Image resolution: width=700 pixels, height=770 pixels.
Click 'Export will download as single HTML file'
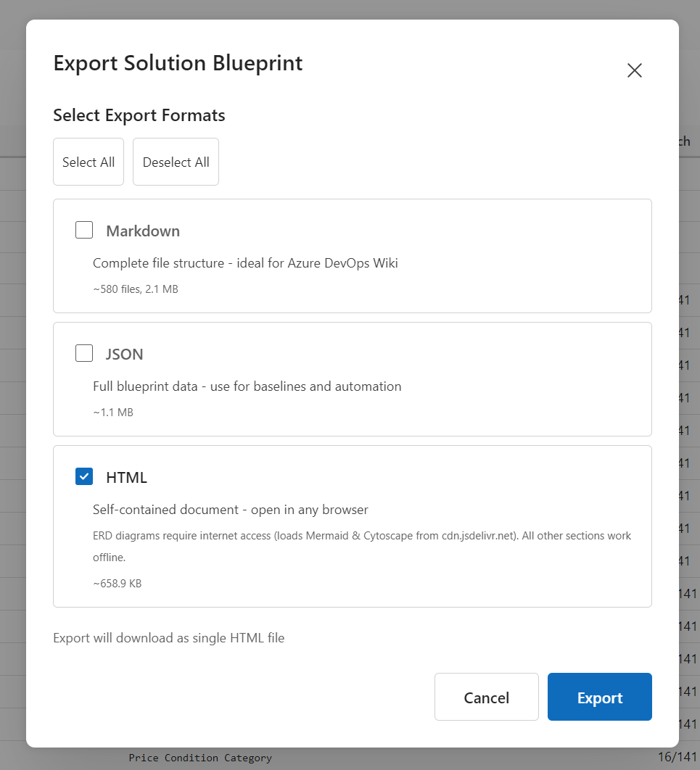168,638
